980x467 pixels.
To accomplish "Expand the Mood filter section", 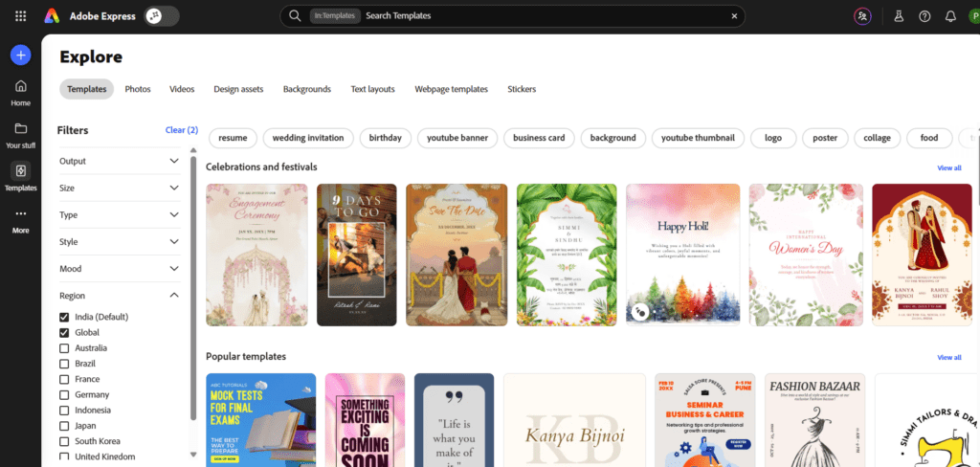I will click(174, 269).
